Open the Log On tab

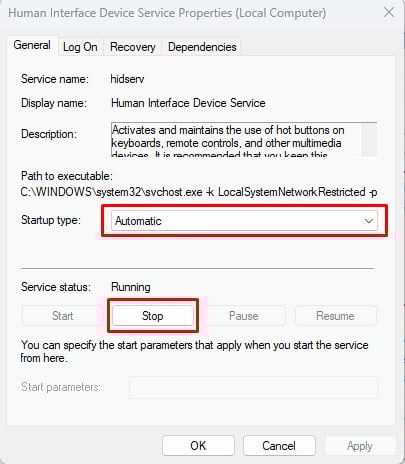[x=80, y=47]
